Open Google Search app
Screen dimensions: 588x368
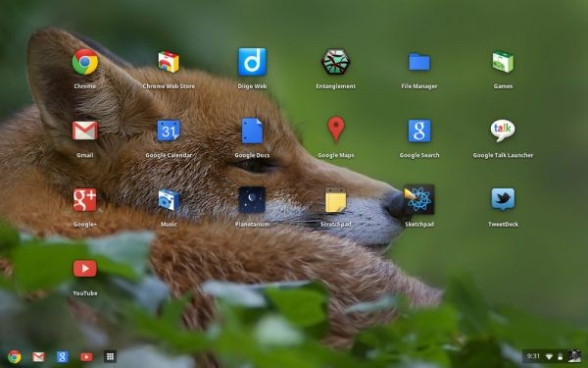(x=419, y=131)
